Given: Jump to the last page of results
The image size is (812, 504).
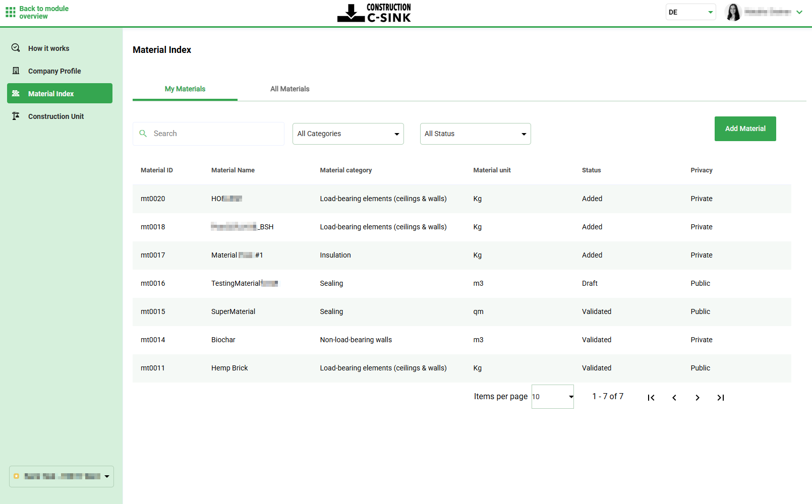Looking at the screenshot, I should pos(721,397).
